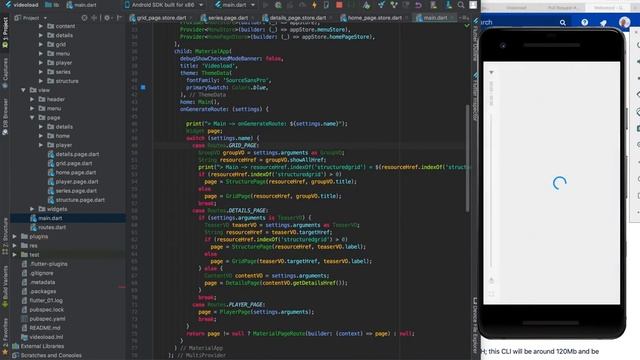640x360 pixels.
Task: Open grid.page.dart in project tree
Action: click(70, 163)
